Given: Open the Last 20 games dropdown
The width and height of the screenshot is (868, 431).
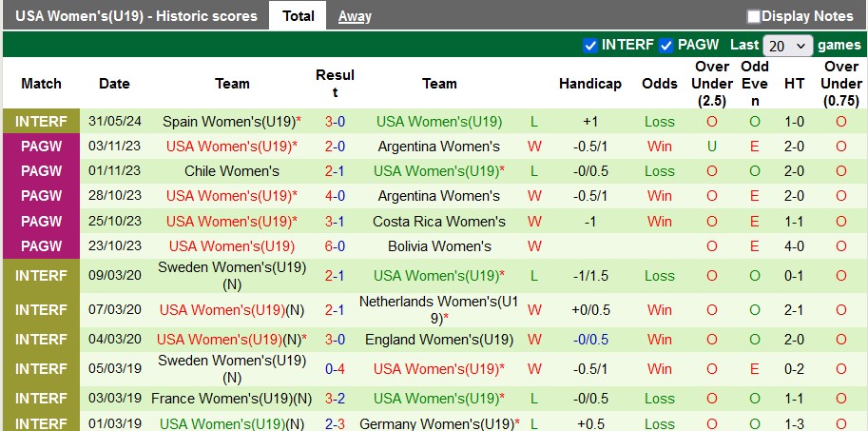Looking at the screenshot, I should point(787,46).
